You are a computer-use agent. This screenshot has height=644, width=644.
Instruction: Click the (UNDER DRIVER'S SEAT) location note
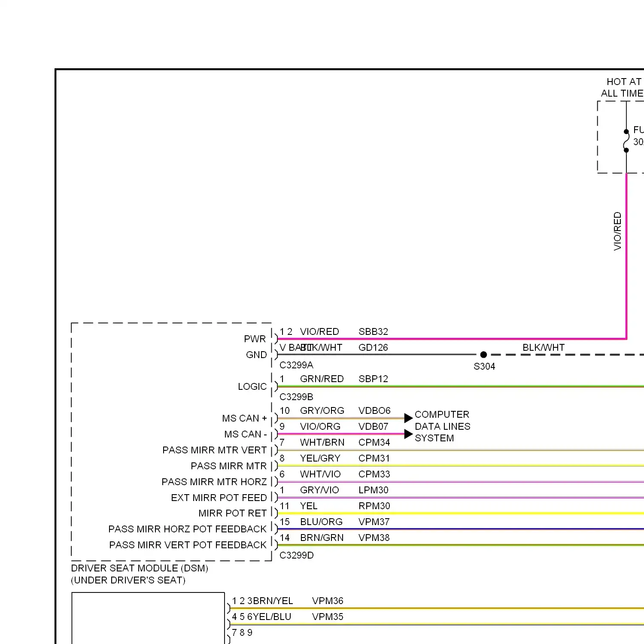[x=128, y=580]
